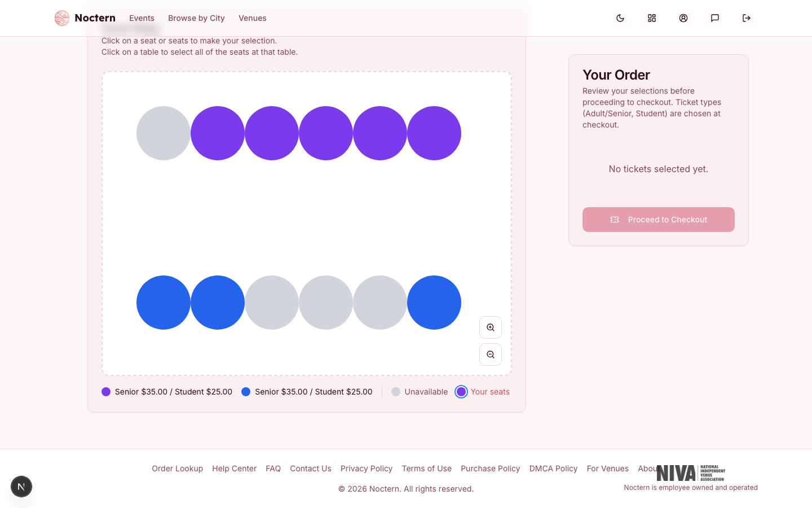Select the second blue seat in the bottom row
Viewport: 812px width, 508px height.
tap(218, 303)
